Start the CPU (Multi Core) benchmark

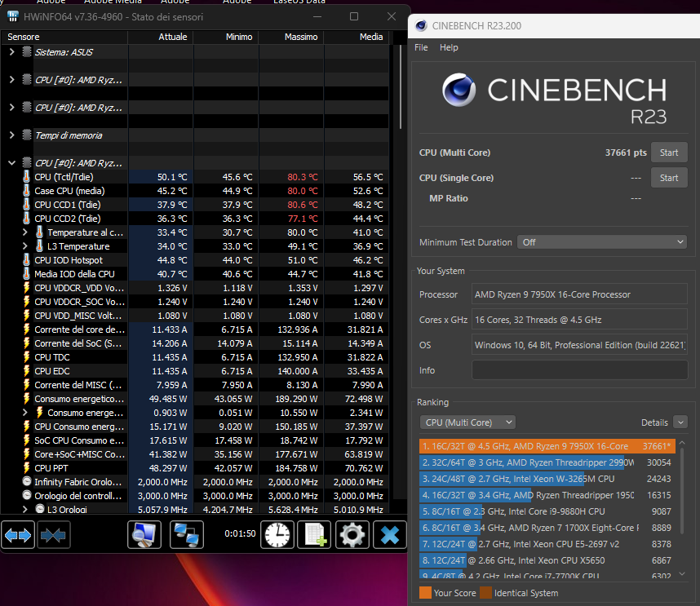click(x=669, y=153)
